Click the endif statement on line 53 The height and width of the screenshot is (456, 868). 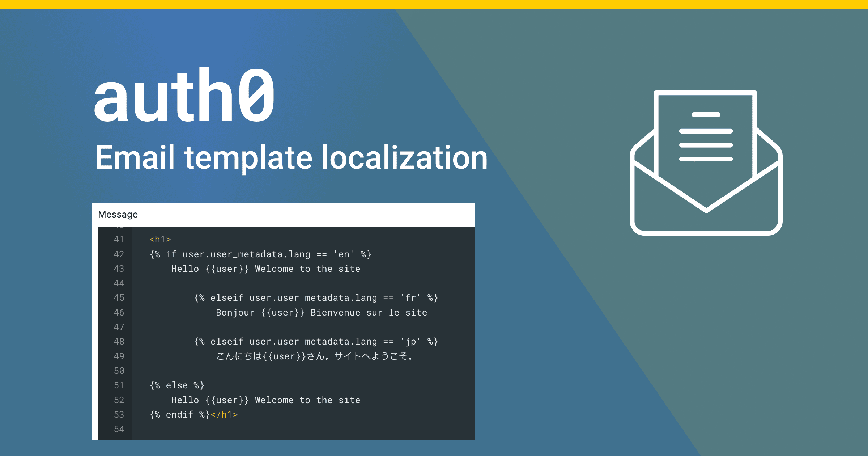pos(180,415)
